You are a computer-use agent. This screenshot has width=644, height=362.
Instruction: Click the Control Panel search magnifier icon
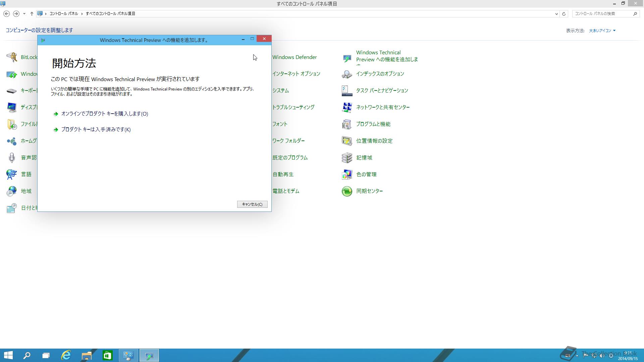(635, 14)
